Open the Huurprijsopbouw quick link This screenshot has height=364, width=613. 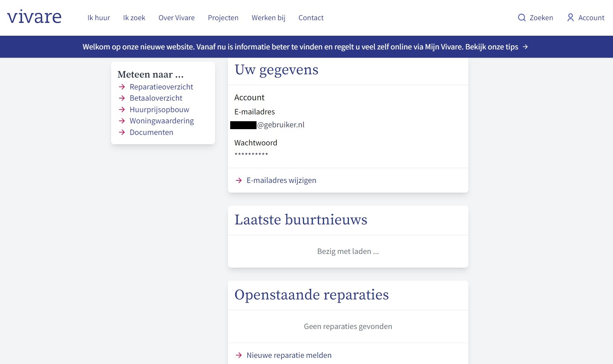tap(159, 110)
